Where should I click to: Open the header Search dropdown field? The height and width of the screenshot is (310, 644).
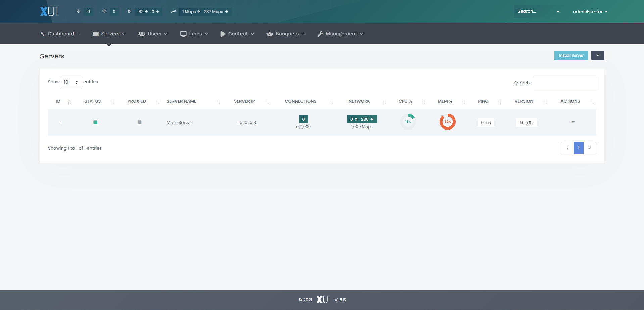coord(539,11)
